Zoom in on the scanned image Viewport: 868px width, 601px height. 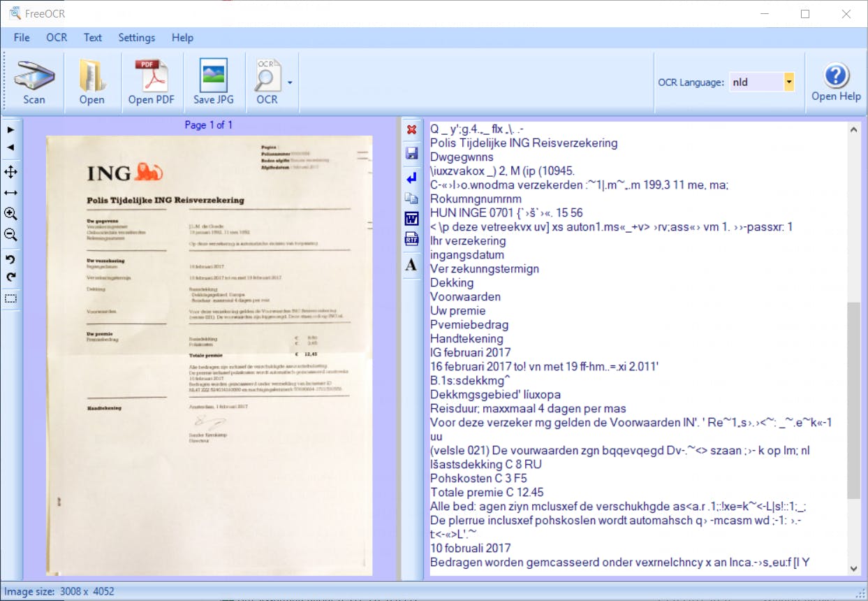(x=10, y=214)
